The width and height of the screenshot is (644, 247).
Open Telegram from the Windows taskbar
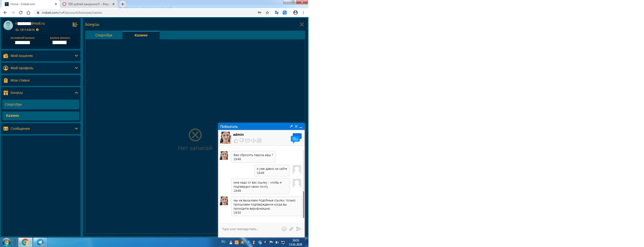point(40,242)
